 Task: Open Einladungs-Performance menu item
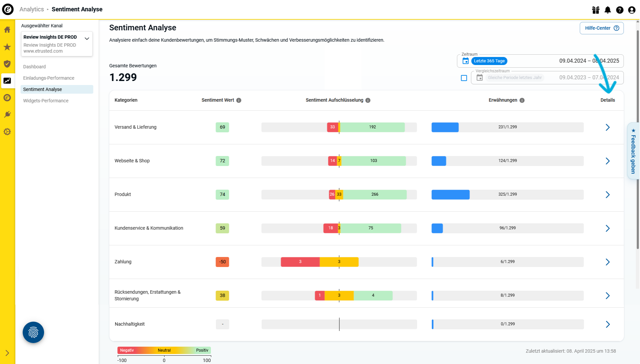pos(49,78)
